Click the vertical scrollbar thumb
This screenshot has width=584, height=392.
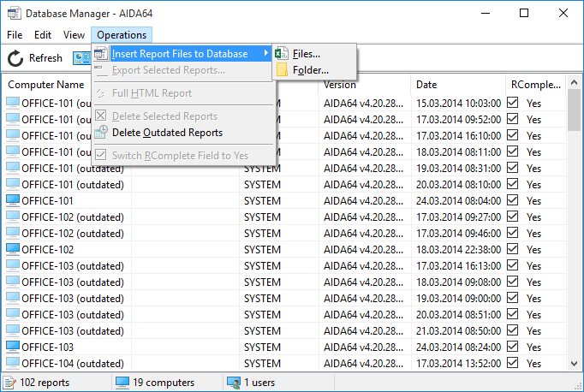[575, 111]
